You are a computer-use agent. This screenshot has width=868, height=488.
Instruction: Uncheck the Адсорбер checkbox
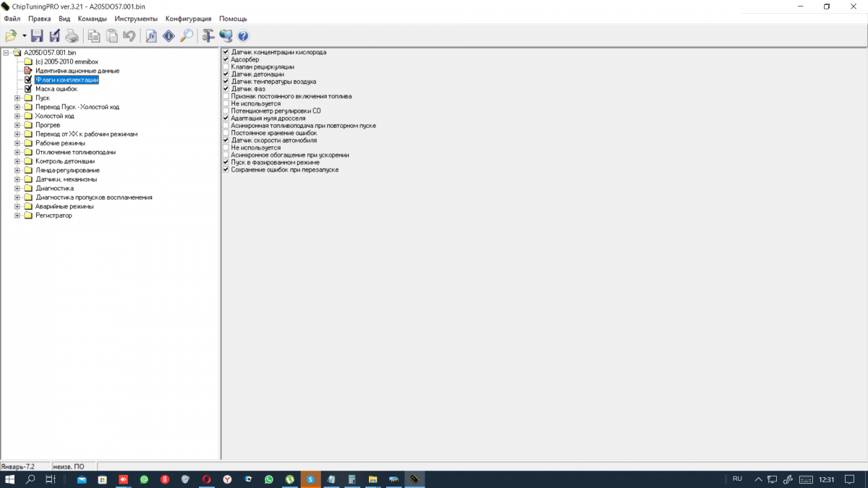226,59
